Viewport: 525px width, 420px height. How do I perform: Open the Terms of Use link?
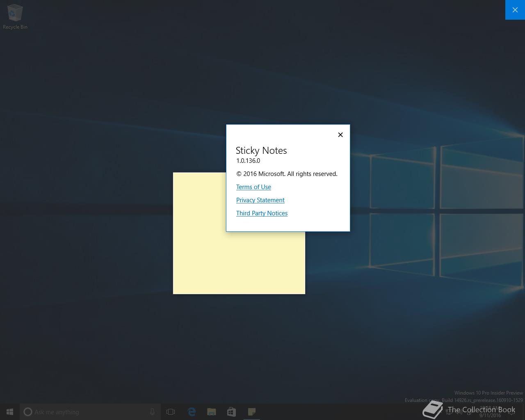253,187
